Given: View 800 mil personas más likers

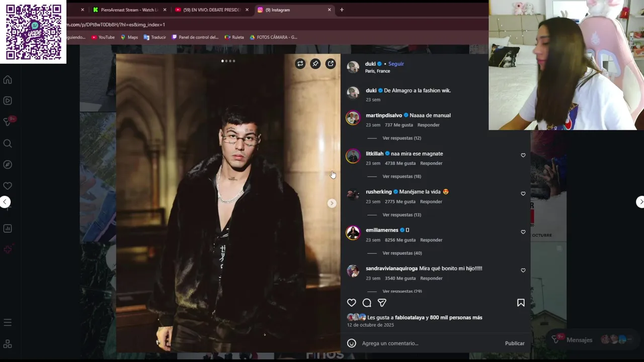Looking at the screenshot, I should (x=456, y=317).
